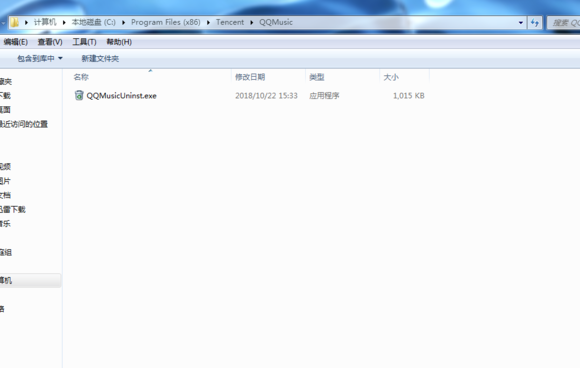Viewport: 580px width, 368px height.
Task: Open the 帮助(H) menu
Action: (x=119, y=42)
